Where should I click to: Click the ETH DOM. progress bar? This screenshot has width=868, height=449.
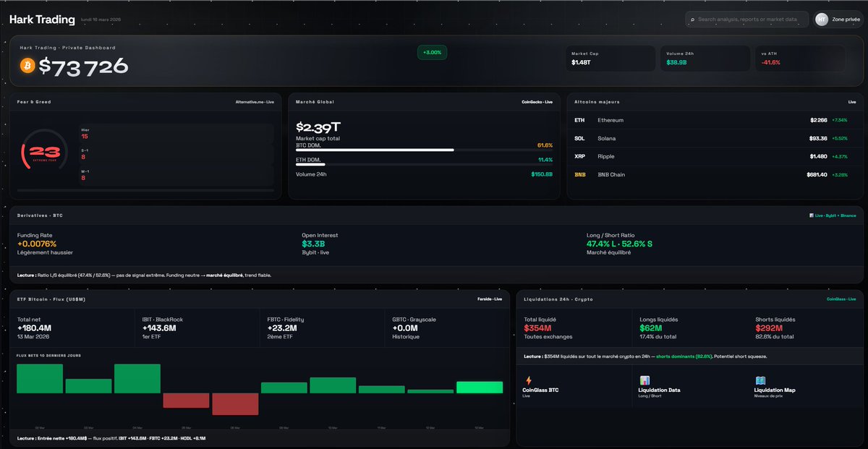(x=424, y=165)
